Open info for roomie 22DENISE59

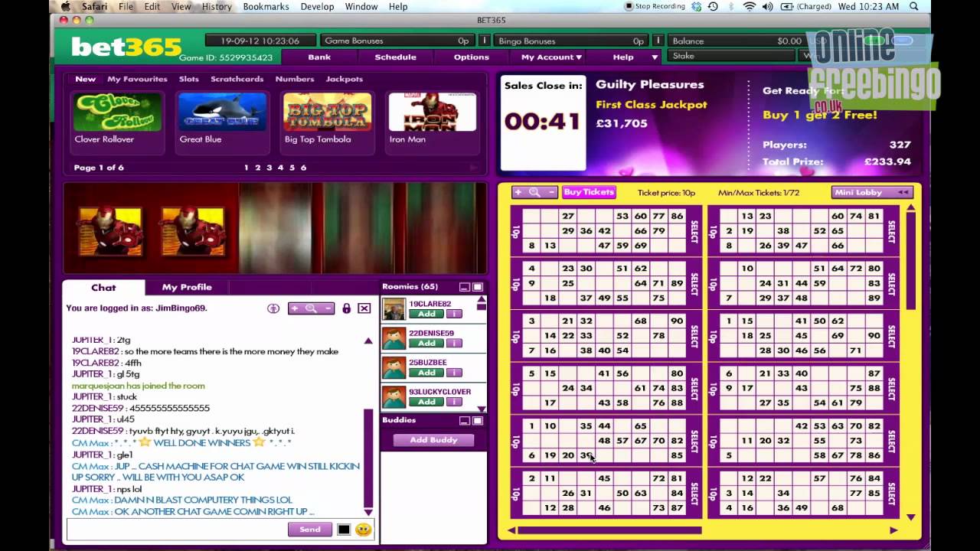tap(454, 344)
